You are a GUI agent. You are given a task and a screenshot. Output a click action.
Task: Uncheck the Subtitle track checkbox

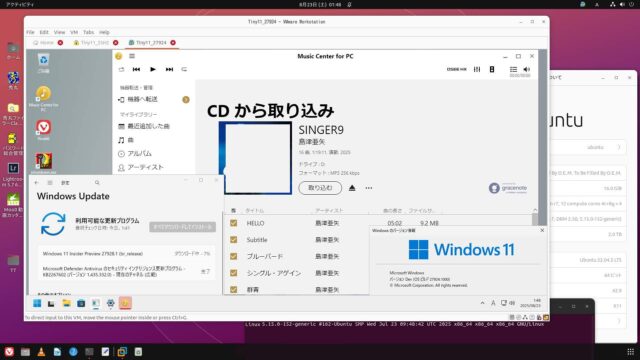tap(233, 240)
